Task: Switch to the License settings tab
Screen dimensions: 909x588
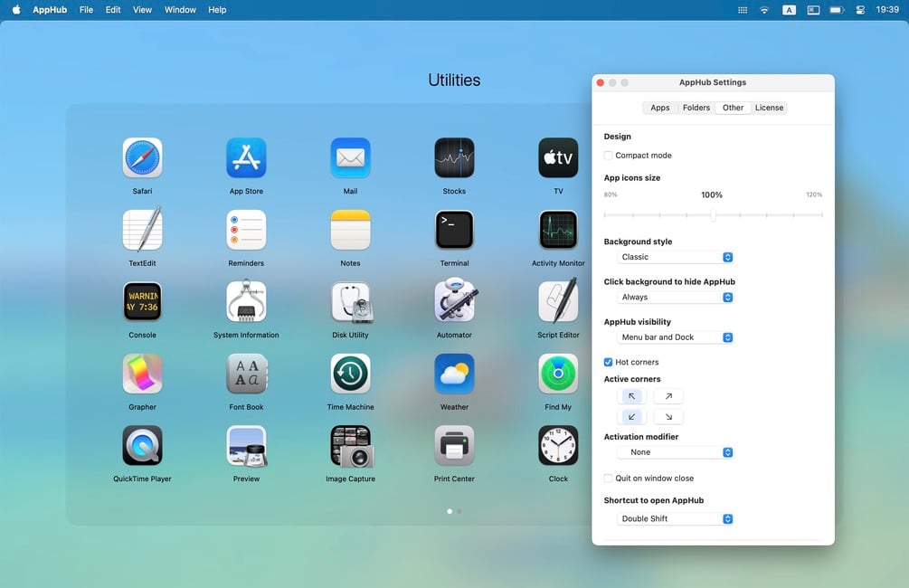Action: (769, 108)
